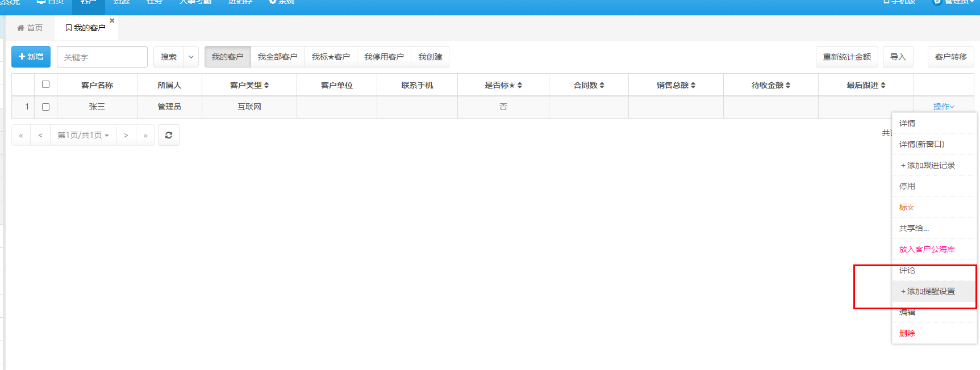The height and width of the screenshot is (370, 980).
Task: Open the search options dropdown arrow
Action: click(x=191, y=57)
